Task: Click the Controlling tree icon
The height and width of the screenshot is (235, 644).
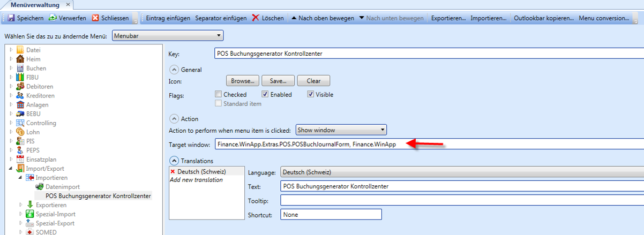Action: coord(20,123)
